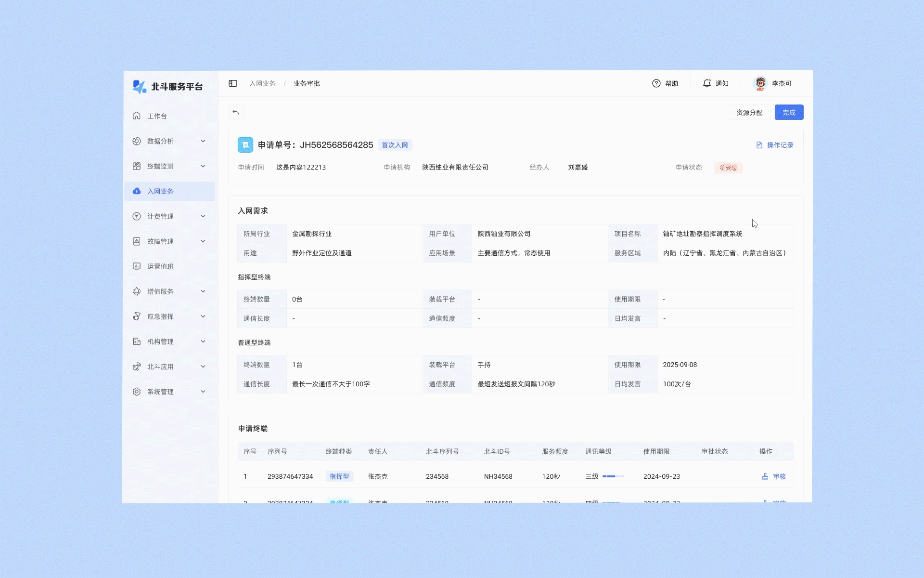Click the 首次入网 tag
The width and height of the screenshot is (924, 578).
click(x=395, y=145)
